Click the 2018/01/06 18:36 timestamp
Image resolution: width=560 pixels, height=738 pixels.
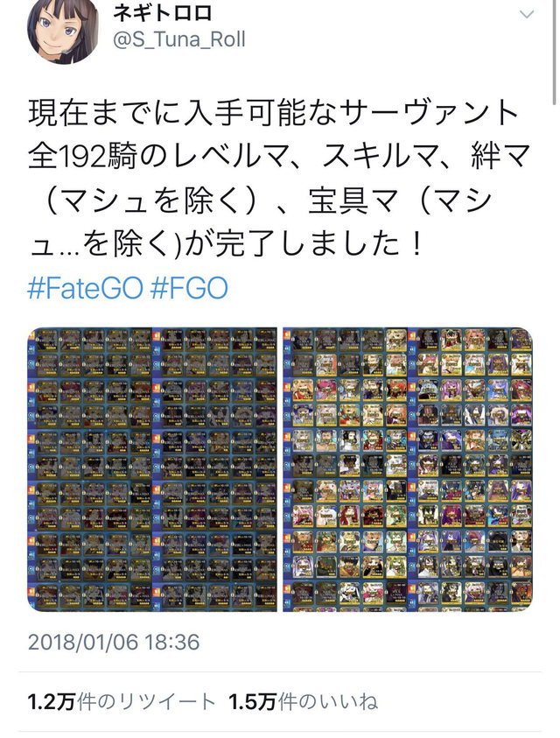[x=114, y=642]
